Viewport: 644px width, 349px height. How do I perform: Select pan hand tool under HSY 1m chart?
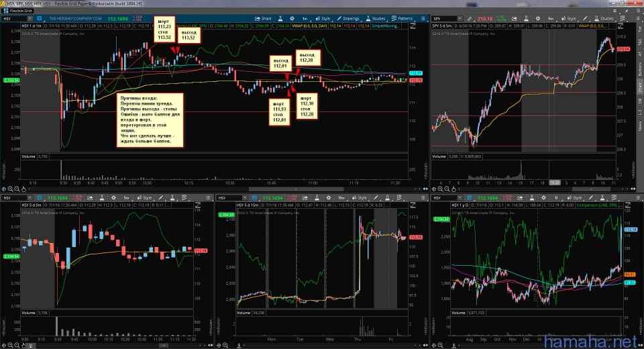click(24, 189)
